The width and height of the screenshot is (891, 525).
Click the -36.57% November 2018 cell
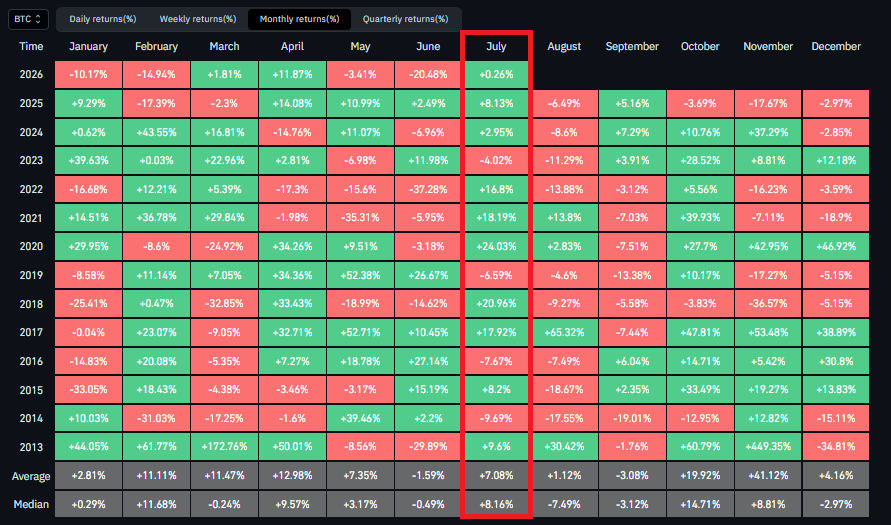768,304
